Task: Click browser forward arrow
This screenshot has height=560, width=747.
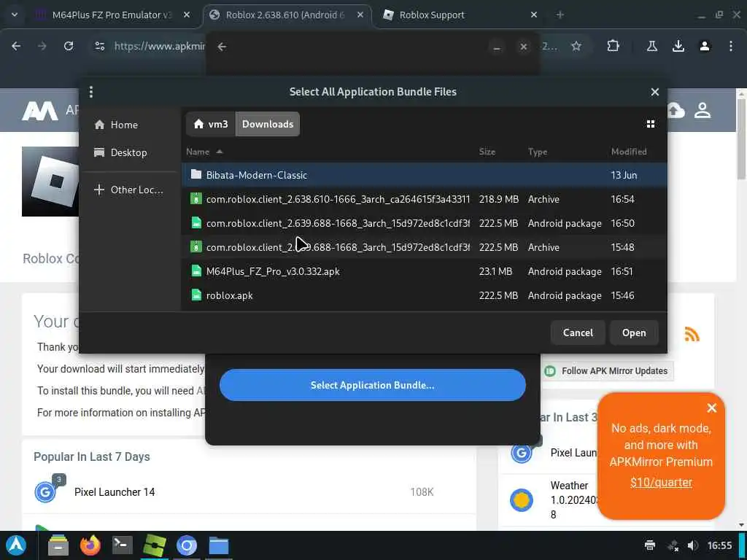Action: [x=42, y=46]
